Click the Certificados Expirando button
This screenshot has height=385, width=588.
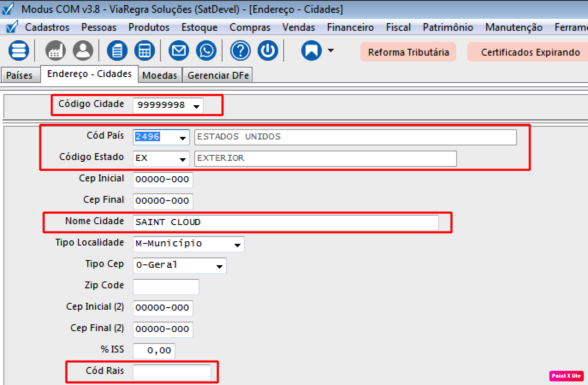(530, 52)
